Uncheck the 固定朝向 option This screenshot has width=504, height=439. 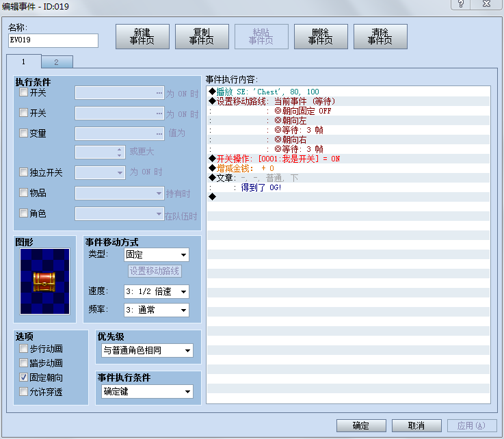pos(23,377)
